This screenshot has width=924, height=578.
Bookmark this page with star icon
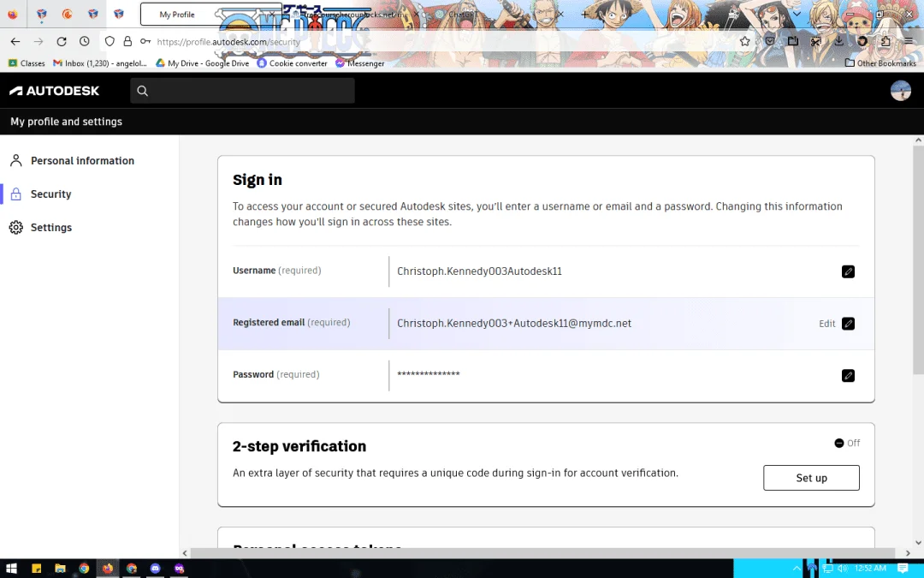click(745, 41)
